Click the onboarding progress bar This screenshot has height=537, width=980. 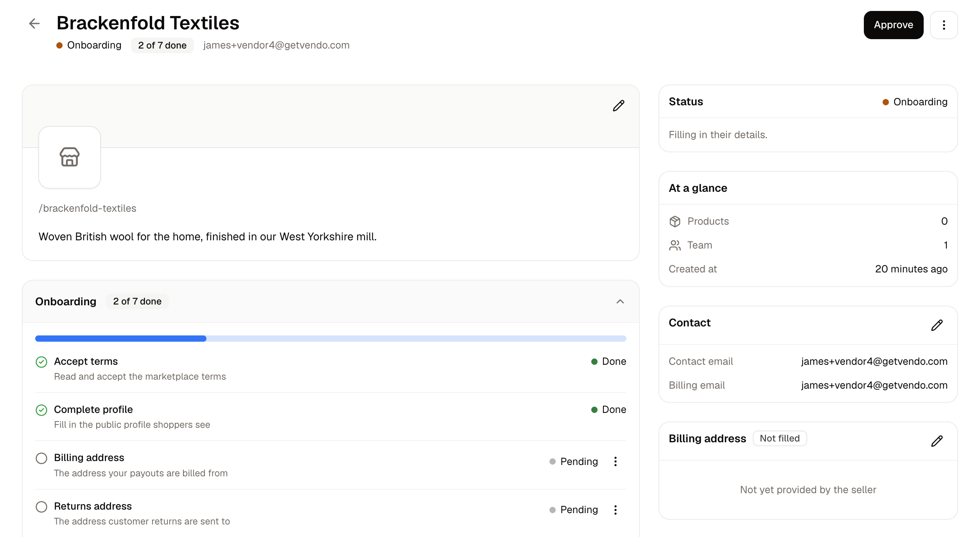pos(330,339)
